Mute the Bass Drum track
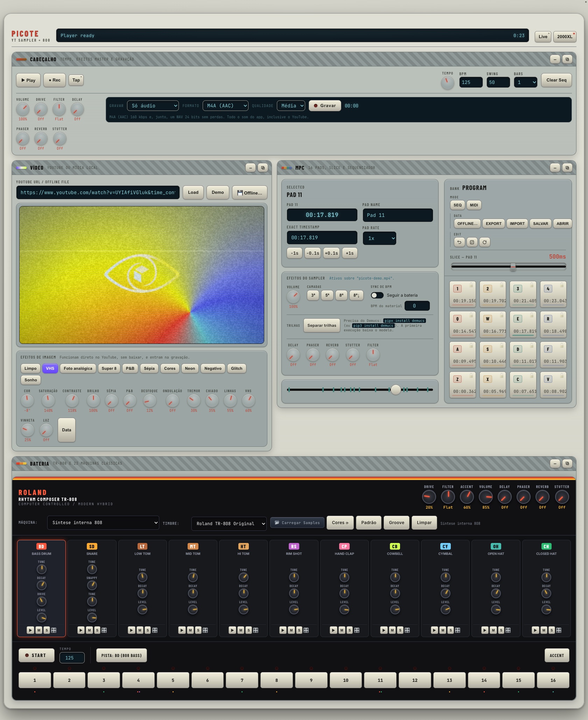Viewport: 588px width, 720px height. click(39, 630)
